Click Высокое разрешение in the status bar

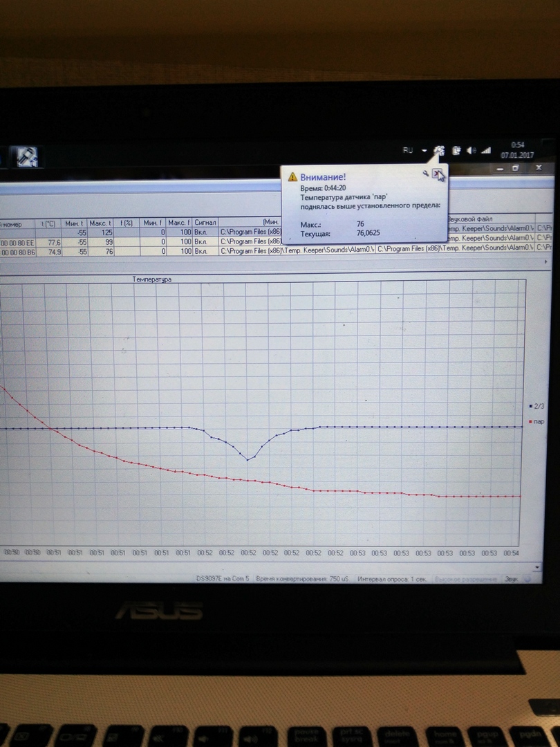[466, 580]
